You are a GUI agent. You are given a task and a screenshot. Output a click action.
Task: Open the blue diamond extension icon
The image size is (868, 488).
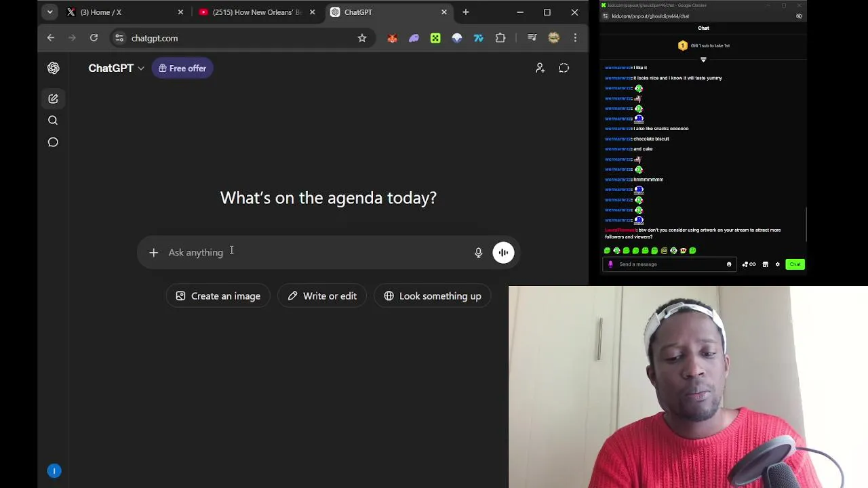point(457,39)
